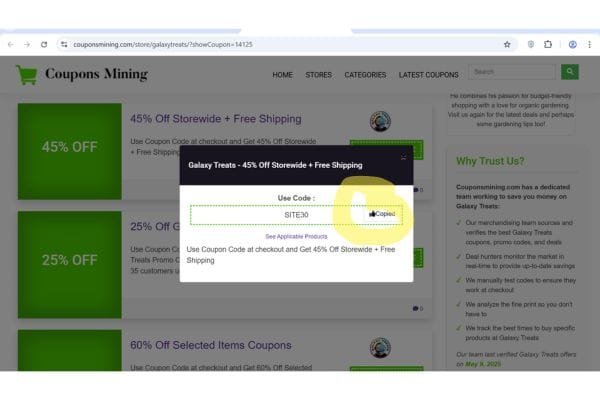Click the address bar URL

tap(163, 44)
